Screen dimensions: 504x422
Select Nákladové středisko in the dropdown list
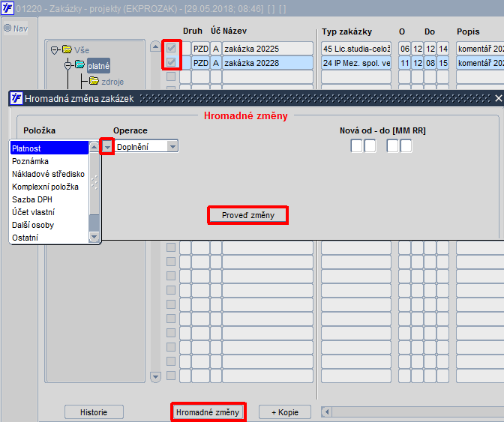[48, 174]
